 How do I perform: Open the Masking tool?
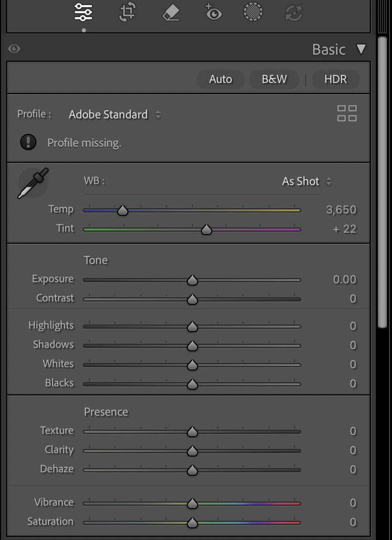(x=253, y=12)
